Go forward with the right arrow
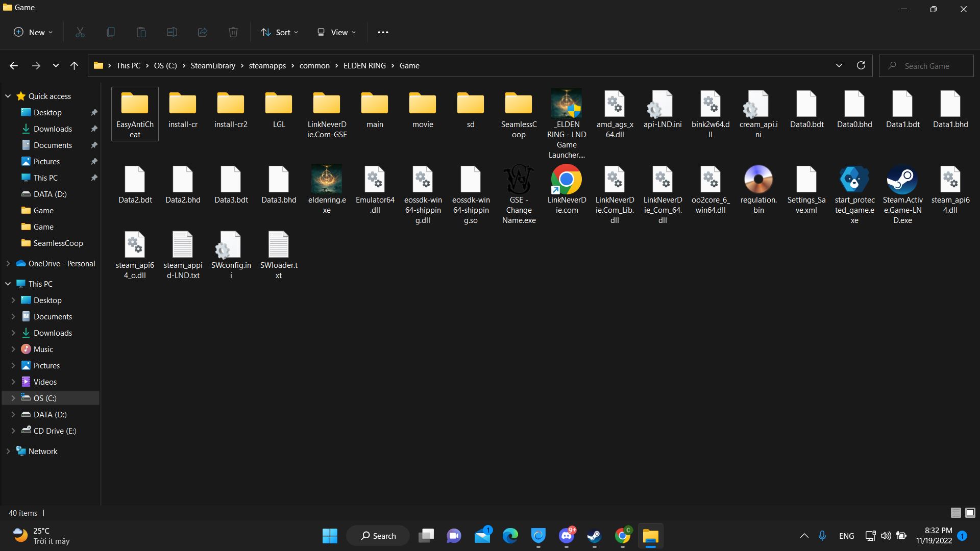The height and width of the screenshot is (551, 980). pos(36,66)
